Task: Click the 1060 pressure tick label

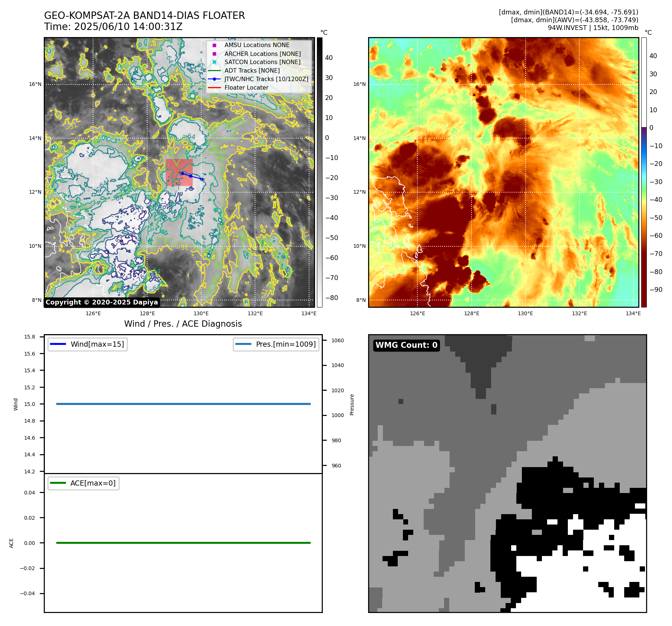Action: pyautogui.click(x=338, y=340)
